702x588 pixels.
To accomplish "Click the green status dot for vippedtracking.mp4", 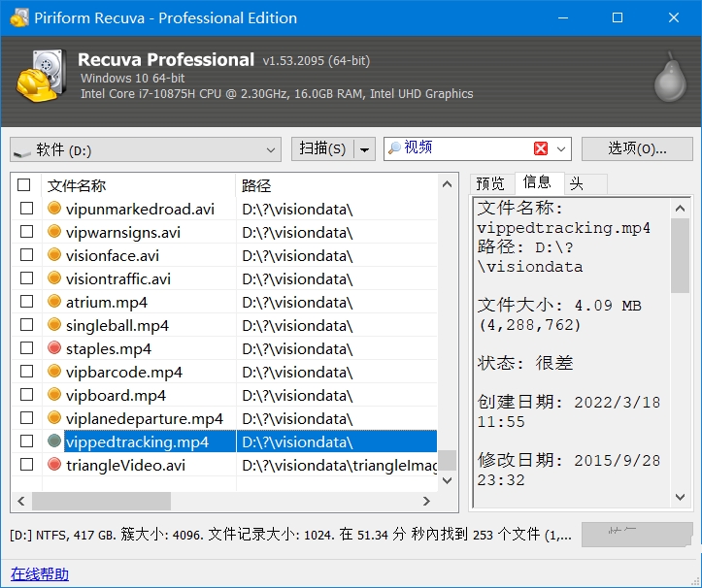I will click(x=54, y=441).
